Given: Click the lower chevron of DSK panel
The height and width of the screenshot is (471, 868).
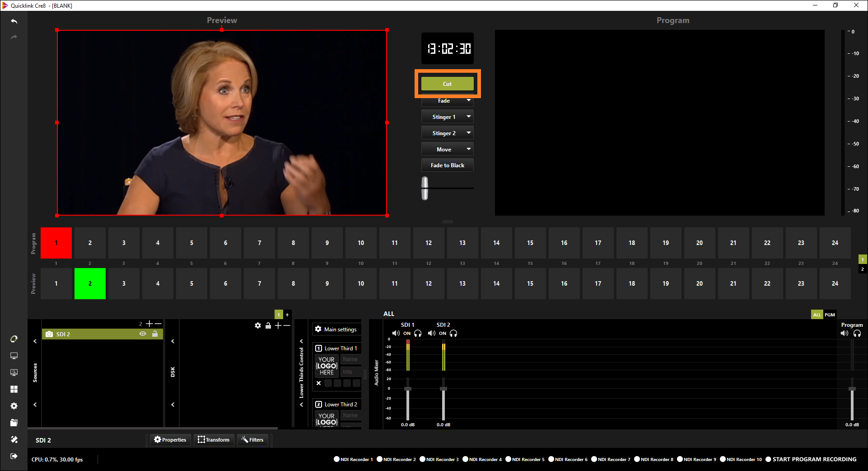Looking at the screenshot, I should tap(173, 405).
